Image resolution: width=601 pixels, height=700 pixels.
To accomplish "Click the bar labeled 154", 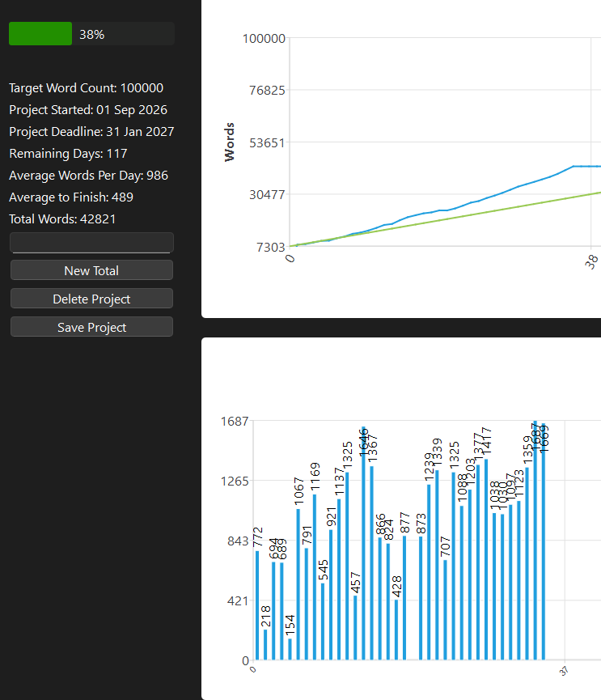I will 290,649.
